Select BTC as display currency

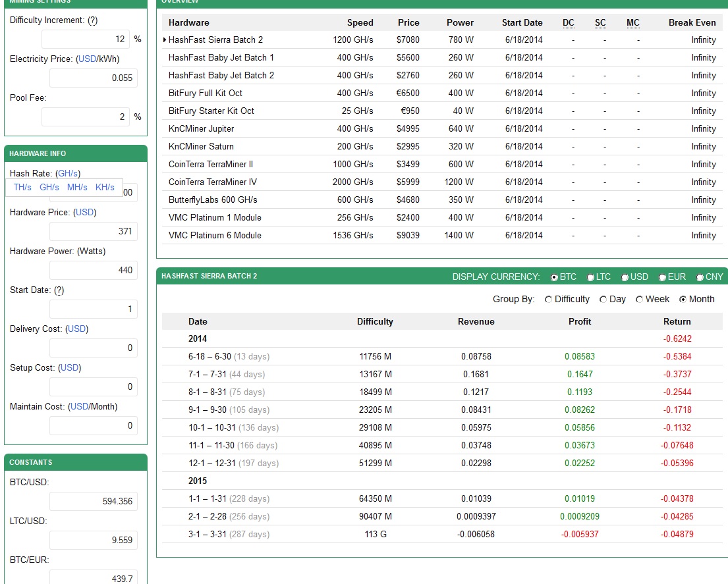pos(554,277)
